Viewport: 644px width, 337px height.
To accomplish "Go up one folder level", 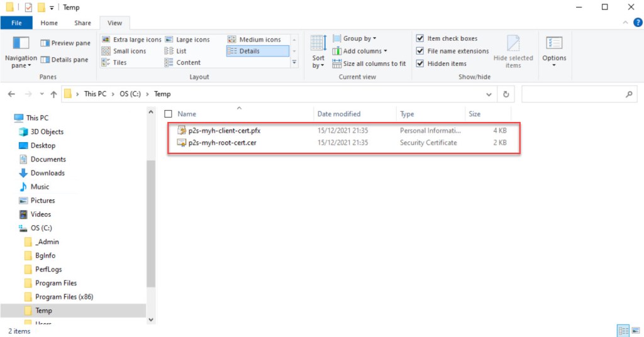I will [x=54, y=94].
